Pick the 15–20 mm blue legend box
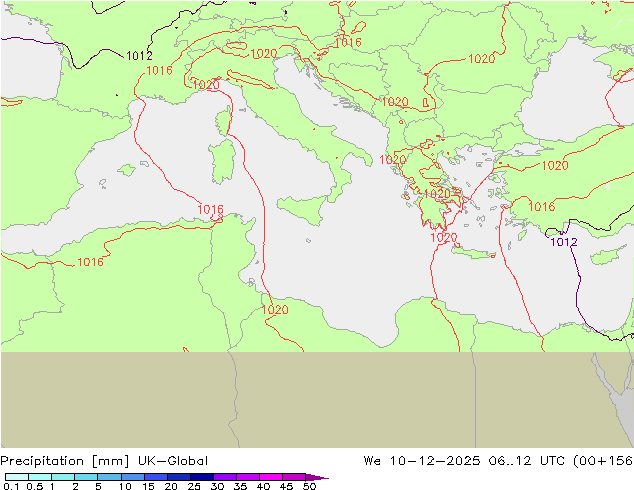This screenshot has height=490, width=634. (155, 477)
